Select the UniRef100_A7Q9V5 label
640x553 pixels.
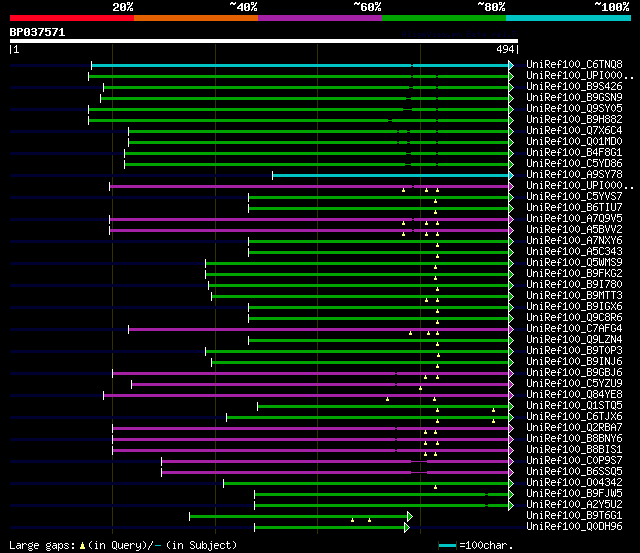tap(574, 219)
